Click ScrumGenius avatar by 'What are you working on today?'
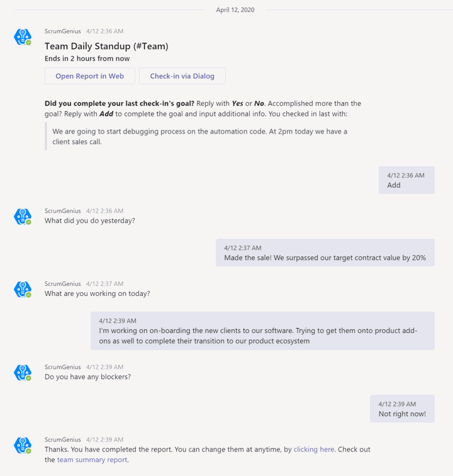 [x=23, y=289]
